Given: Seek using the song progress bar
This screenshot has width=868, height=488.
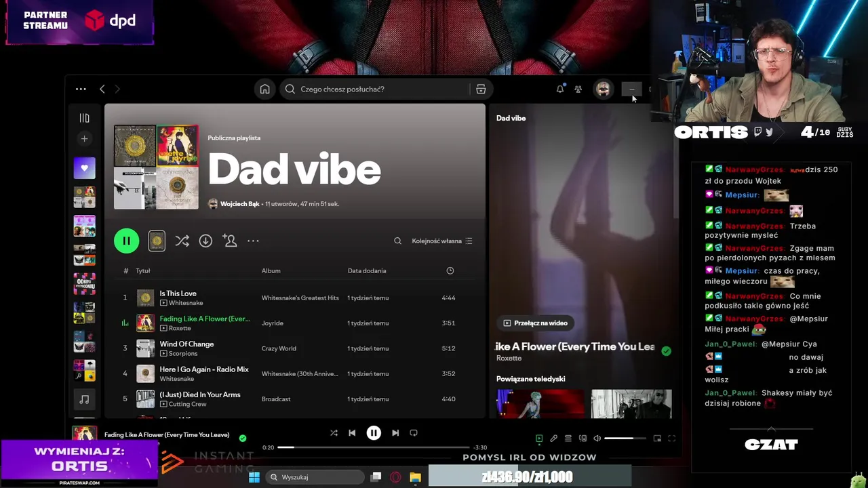Looking at the screenshot, I should (374, 447).
